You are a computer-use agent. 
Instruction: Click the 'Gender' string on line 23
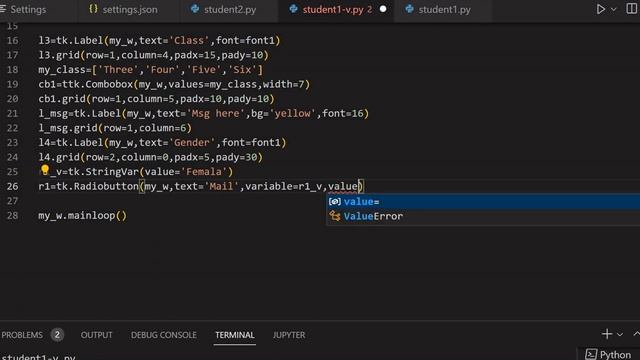pos(192,142)
